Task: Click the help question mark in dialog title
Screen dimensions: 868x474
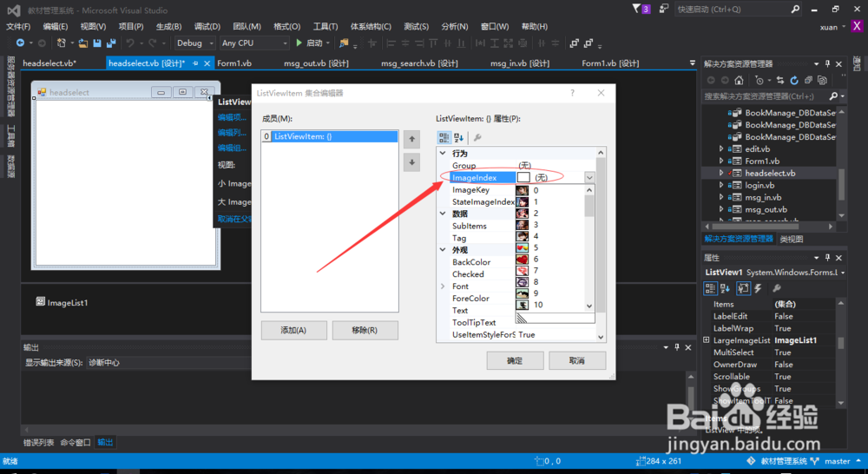Action: (x=572, y=93)
